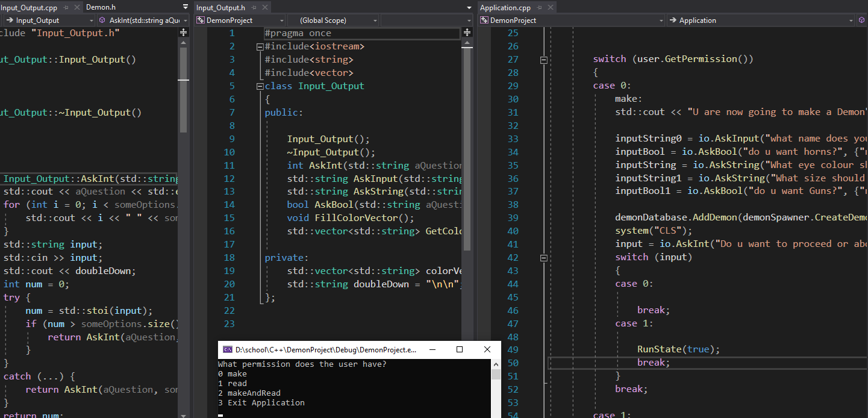This screenshot has height=418, width=868.
Task: Click the AskInt member icon in navigation bar
Action: (x=102, y=20)
